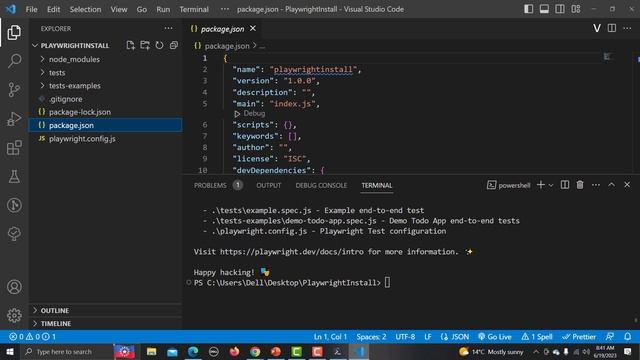The width and height of the screenshot is (640, 360).
Task: Switch to the OUTPUT tab
Action: click(269, 185)
